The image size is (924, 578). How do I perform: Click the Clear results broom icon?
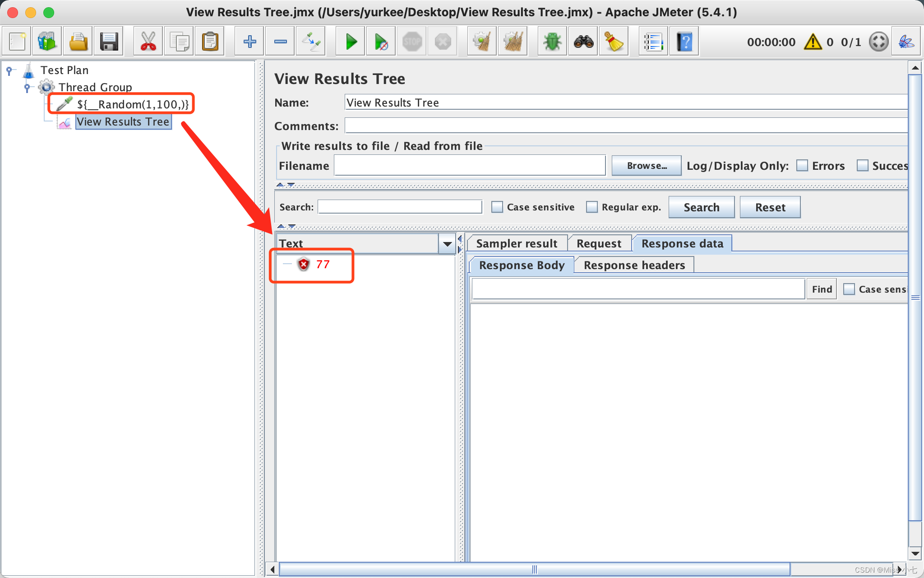482,42
